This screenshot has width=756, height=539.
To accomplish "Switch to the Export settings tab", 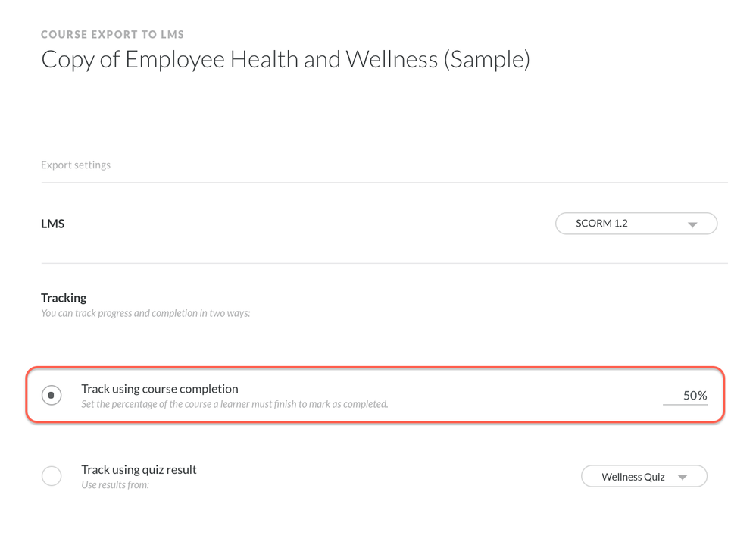I will pos(76,165).
